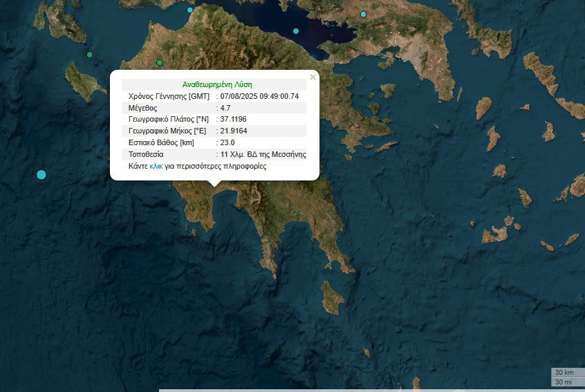Click the cyan marker near Athens' north
Screen dimensions: 585x392
[x=363, y=15]
